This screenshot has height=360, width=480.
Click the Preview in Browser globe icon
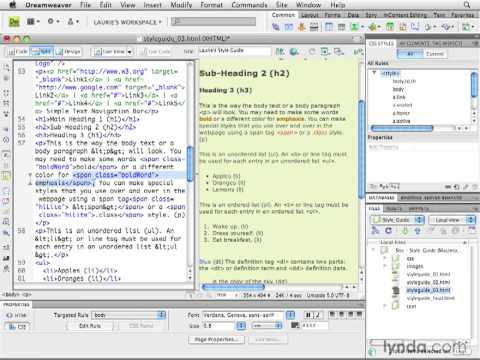pyautogui.click(x=294, y=52)
